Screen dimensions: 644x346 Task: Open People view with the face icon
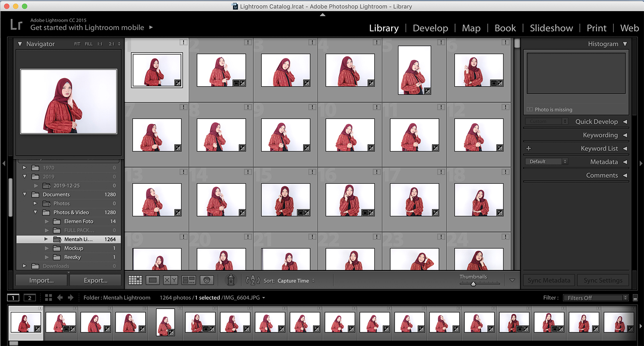click(207, 280)
